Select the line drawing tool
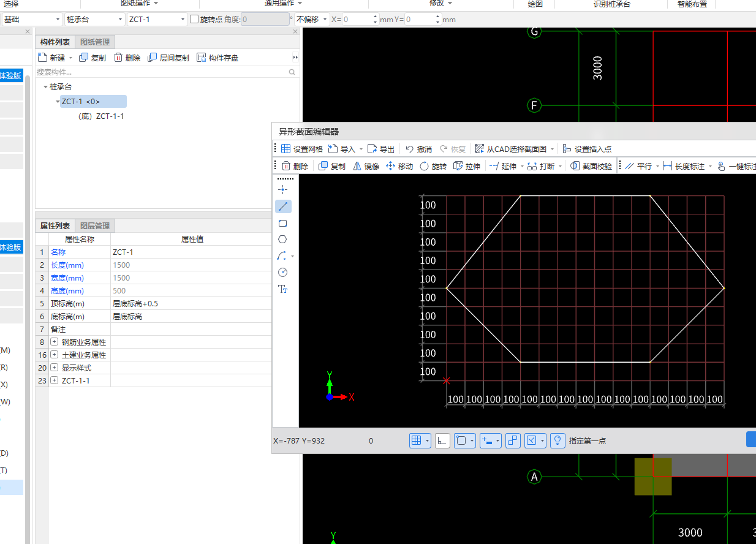Viewport: 756px width, 544px height. [x=283, y=206]
